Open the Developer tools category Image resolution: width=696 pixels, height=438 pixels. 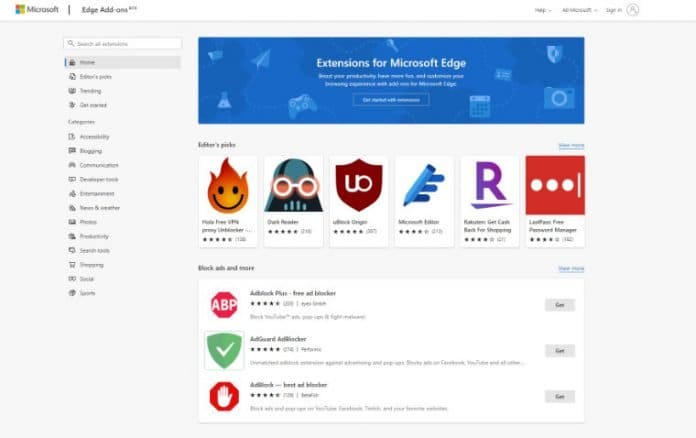(x=98, y=179)
